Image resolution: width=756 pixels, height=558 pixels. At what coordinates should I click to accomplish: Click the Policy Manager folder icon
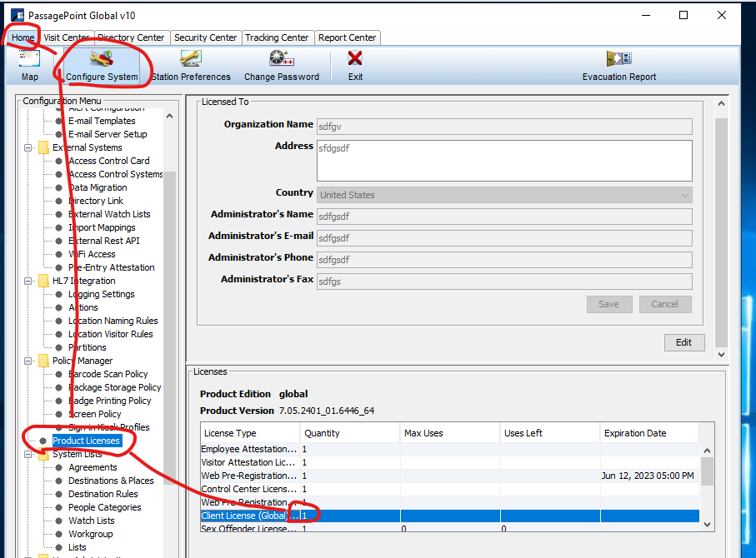pos(43,361)
